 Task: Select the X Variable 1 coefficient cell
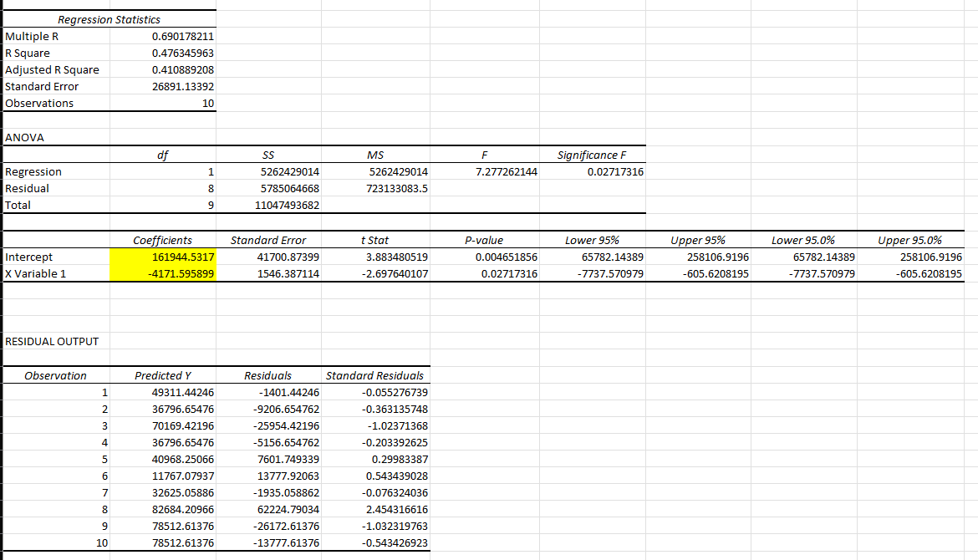[x=164, y=273]
